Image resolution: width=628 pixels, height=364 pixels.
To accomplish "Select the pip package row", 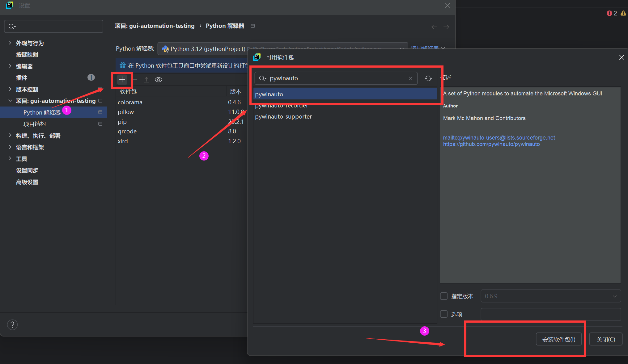I will (182, 122).
